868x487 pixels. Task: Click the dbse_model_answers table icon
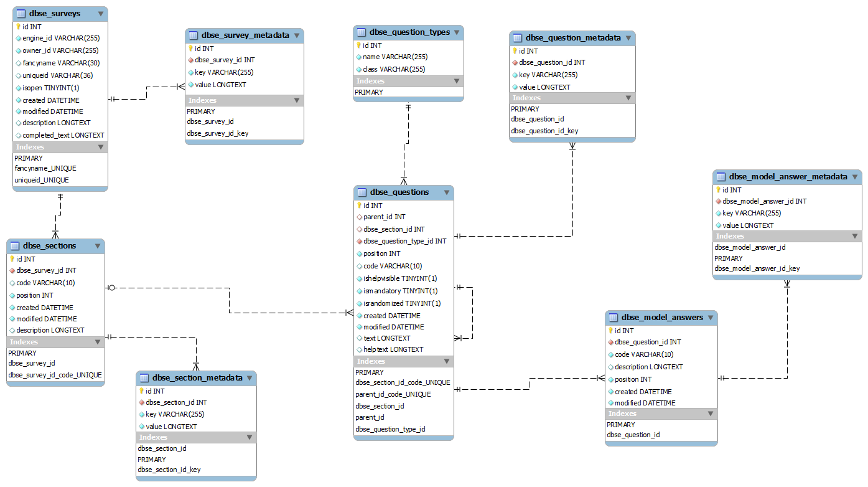click(x=614, y=318)
